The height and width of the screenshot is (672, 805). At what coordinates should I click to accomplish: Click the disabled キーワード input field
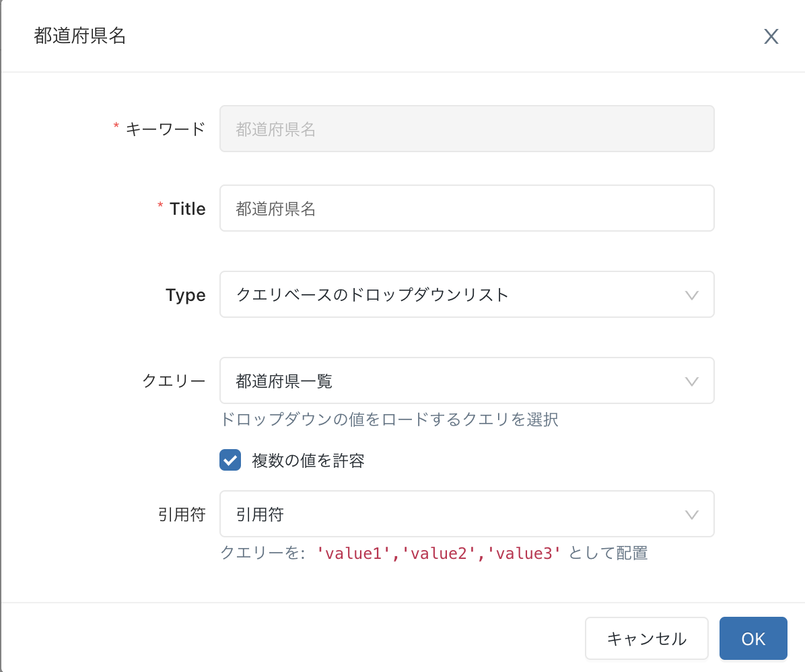tap(466, 129)
